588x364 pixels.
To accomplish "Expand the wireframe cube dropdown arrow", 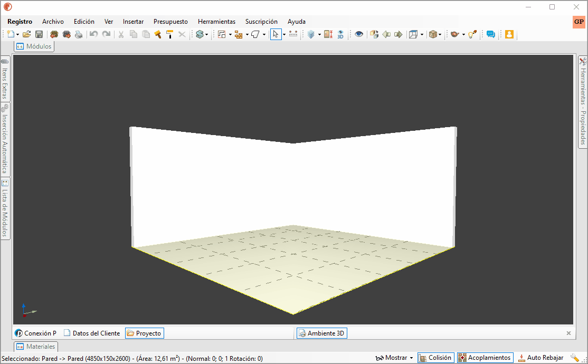I will point(422,34).
